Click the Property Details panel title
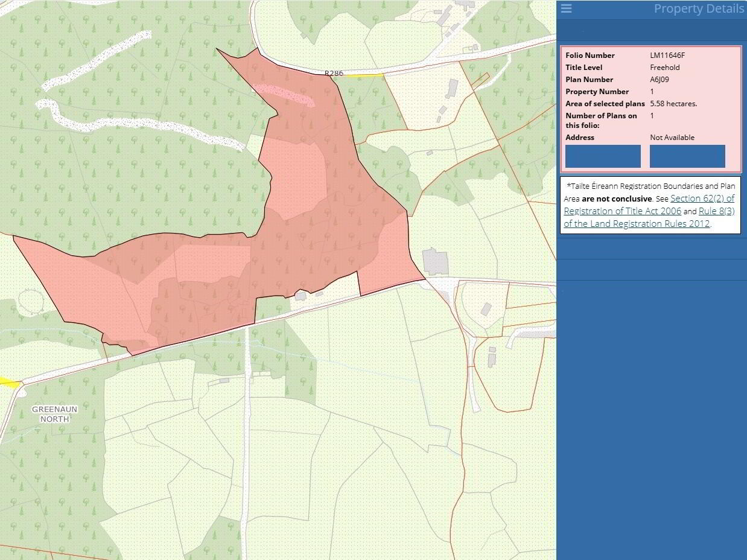The width and height of the screenshot is (747, 560). point(698,8)
